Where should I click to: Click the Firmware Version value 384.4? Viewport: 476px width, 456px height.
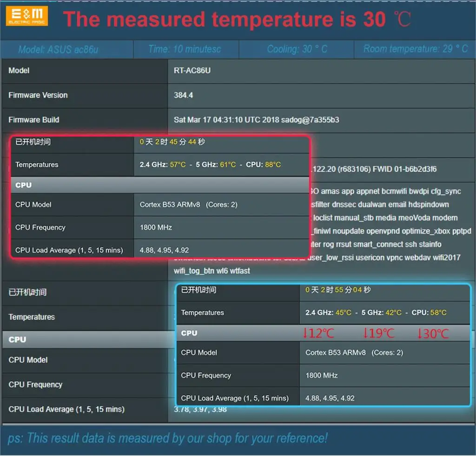pos(183,95)
